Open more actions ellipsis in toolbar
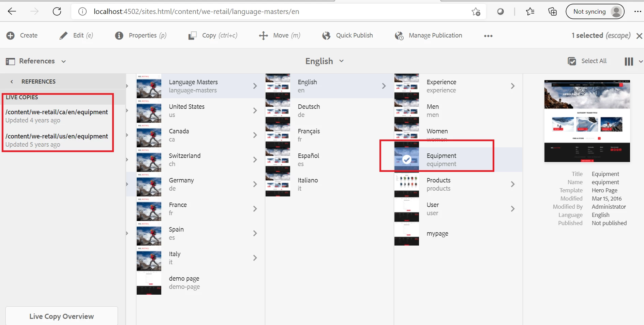This screenshot has height=325, width=644. [x=488, y=36]
